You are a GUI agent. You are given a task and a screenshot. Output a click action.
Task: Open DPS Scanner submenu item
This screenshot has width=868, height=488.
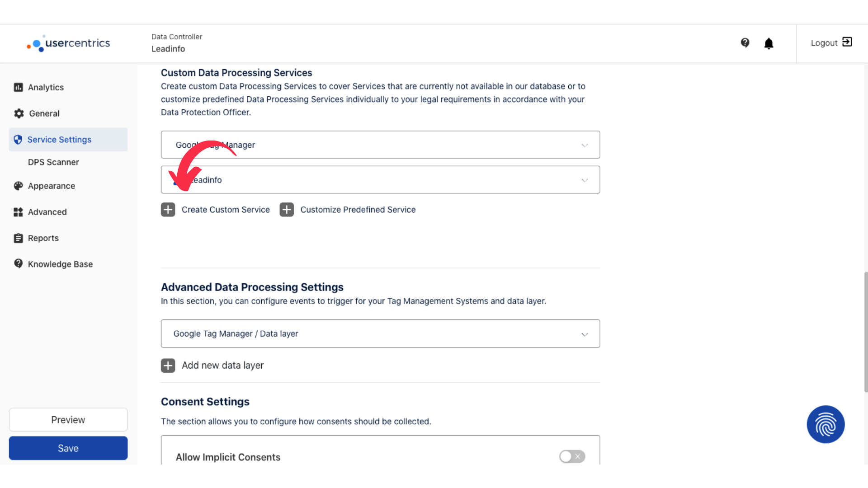click(53, 162)
